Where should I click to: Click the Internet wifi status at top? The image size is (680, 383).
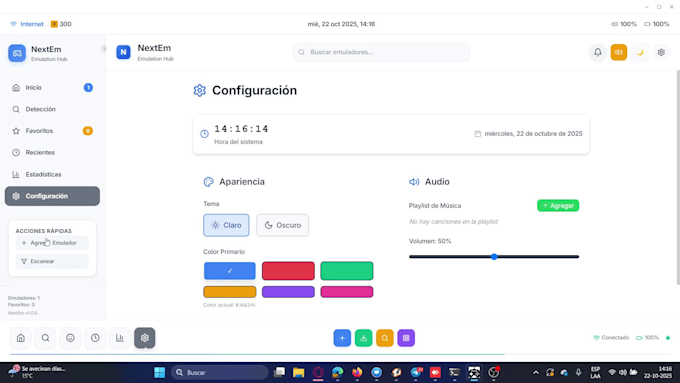click(27, 24)
